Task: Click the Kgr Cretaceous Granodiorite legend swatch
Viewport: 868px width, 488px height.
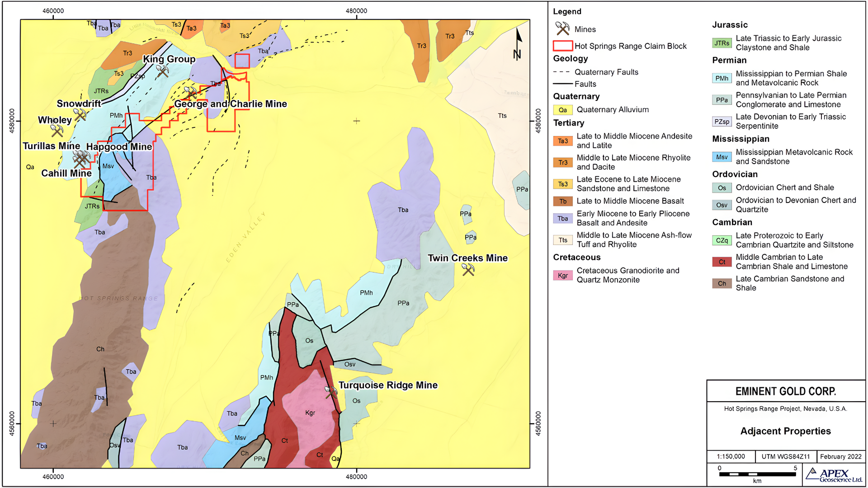Action: point(563,275)
